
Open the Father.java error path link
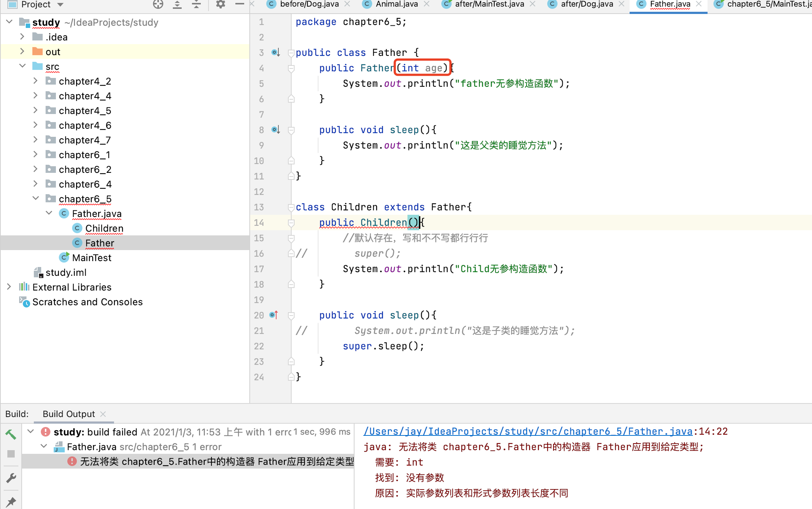[x=528, y=431]
